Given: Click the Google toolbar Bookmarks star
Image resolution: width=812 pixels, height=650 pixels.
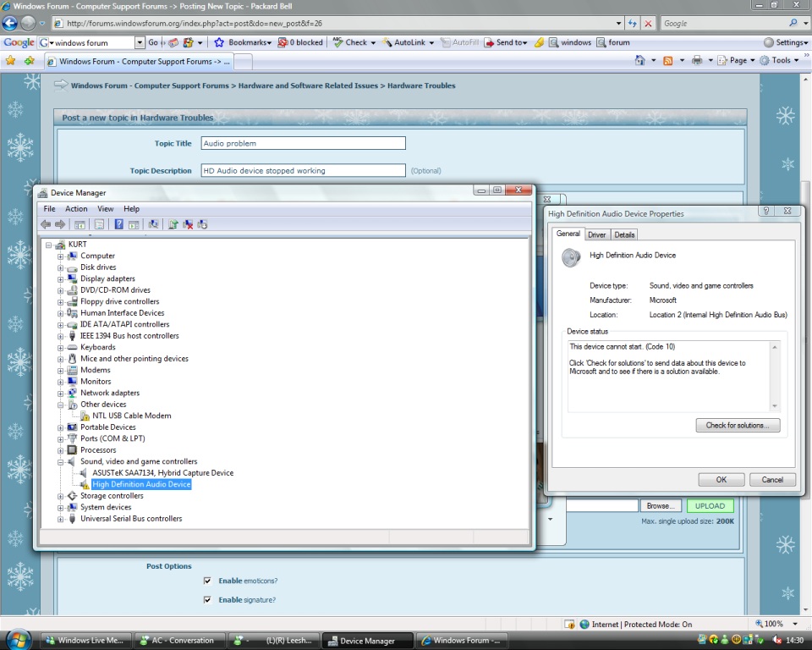Looking at the screenshot, I should (219, 42).
